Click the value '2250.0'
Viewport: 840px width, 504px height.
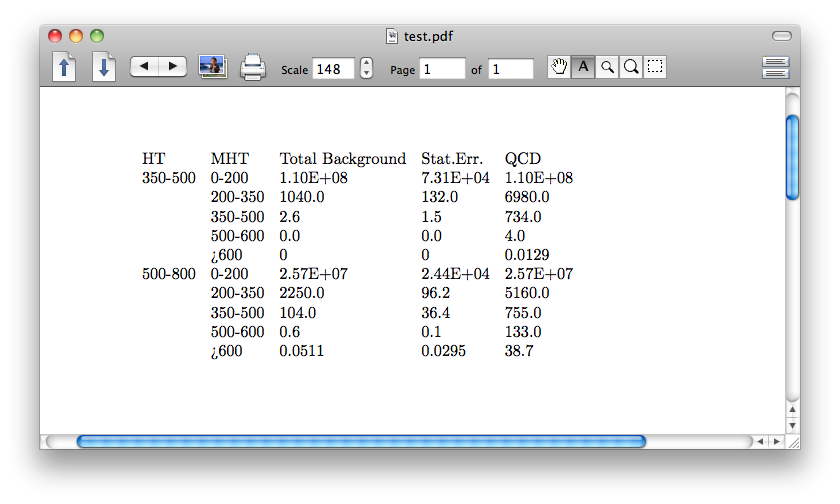[302, 293]
